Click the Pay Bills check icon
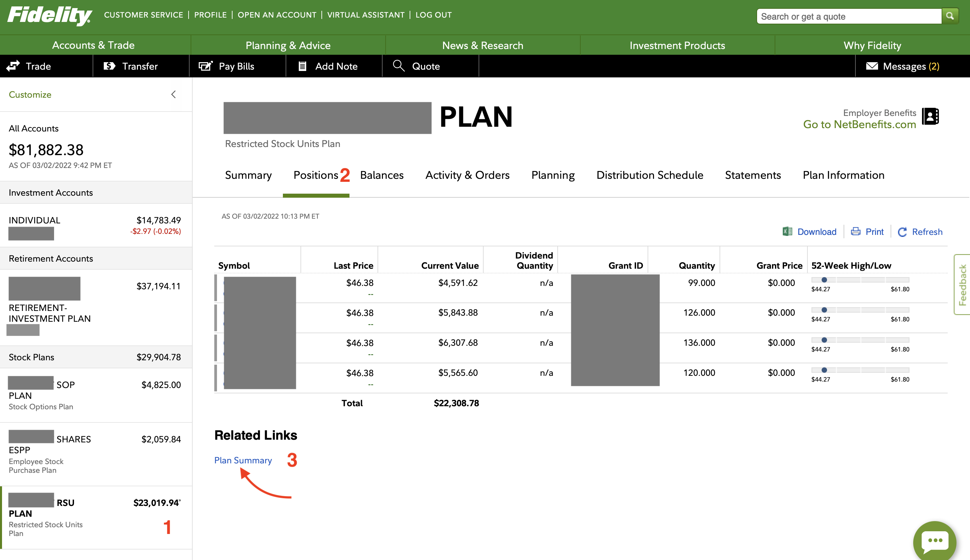The image size is (970, 560). click(205, 66)
